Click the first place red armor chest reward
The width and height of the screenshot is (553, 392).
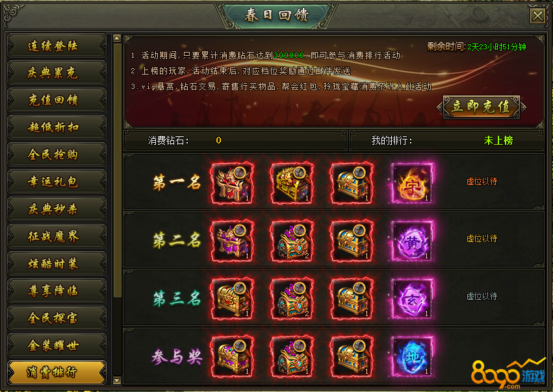(x=232, y=183)
